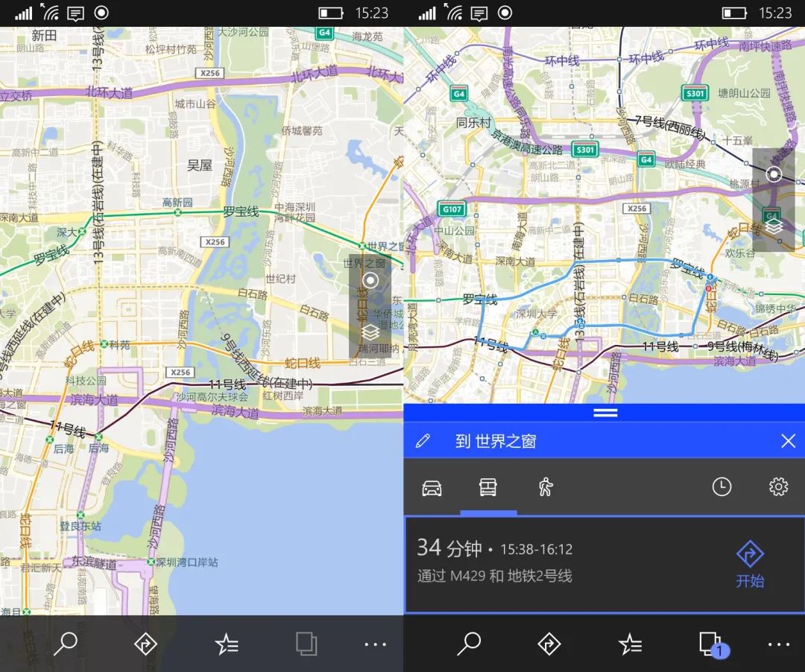The width and height of the screenshot is (805, 672).
Task: Open directions icon in left map toolbar
Action: click(145, 644)
